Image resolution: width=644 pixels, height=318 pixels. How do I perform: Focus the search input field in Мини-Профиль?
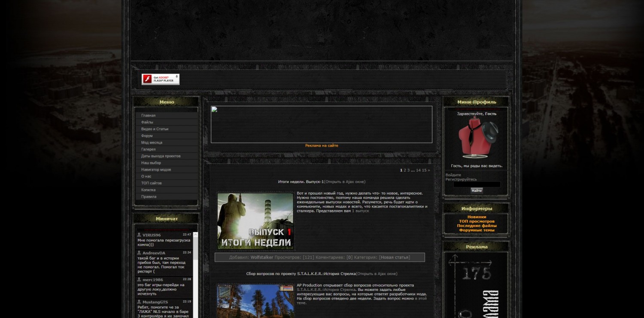coord(477,184)
